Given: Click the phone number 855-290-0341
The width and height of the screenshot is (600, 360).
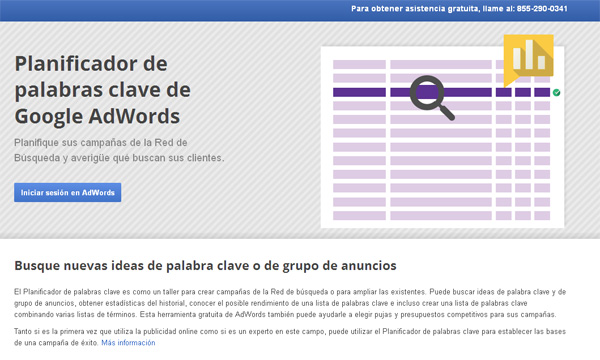Looking at the screenshot, I should pyautogui.click(x=542, y=9).
